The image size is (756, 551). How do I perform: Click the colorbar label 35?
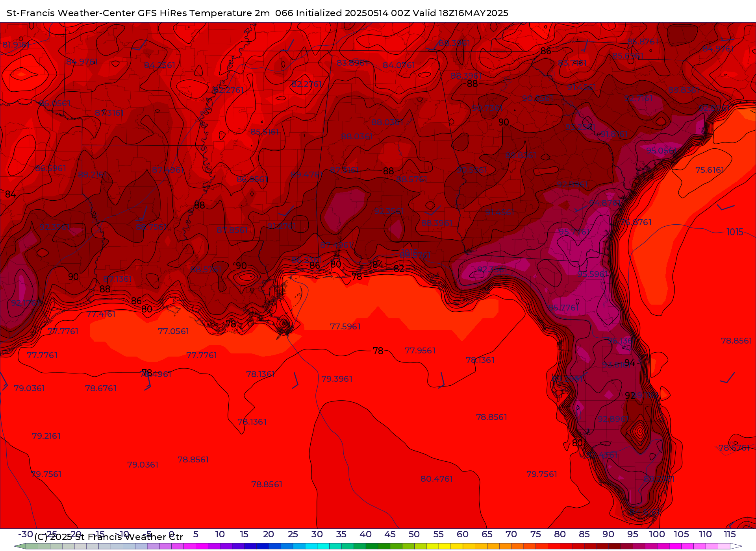[x=341, y=534]
